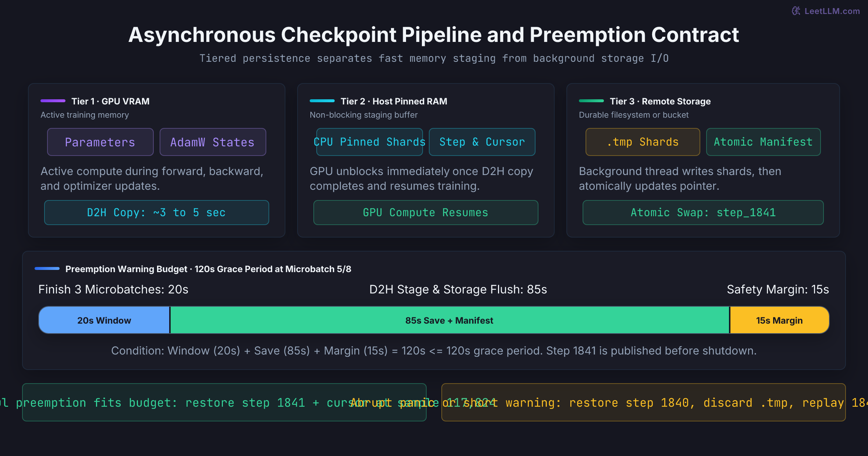Click the Condition formula line

pyautogui.click(x=434, y=351)
